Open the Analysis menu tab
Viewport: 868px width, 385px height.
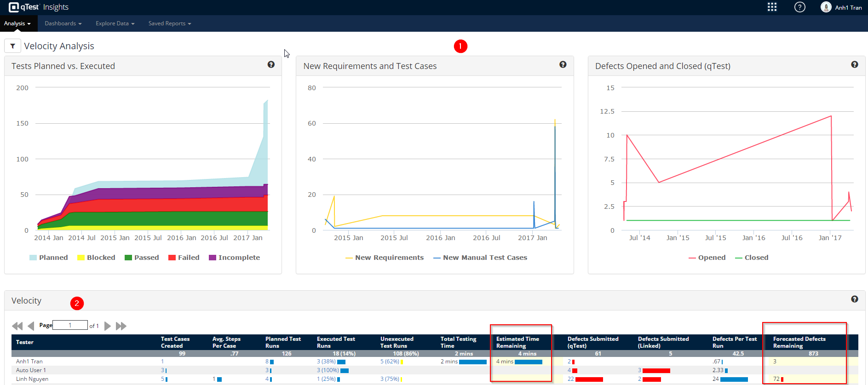coord(17,23)
